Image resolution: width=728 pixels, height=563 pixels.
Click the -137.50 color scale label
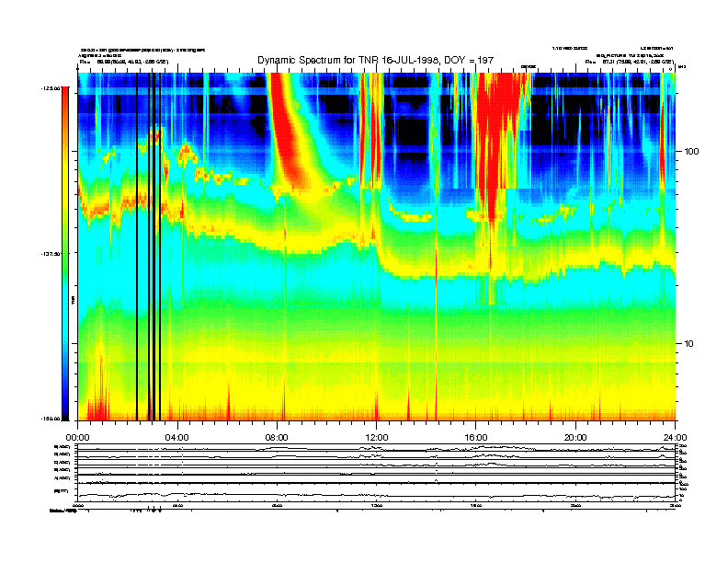pyautogui.click(x=51, y=254)
